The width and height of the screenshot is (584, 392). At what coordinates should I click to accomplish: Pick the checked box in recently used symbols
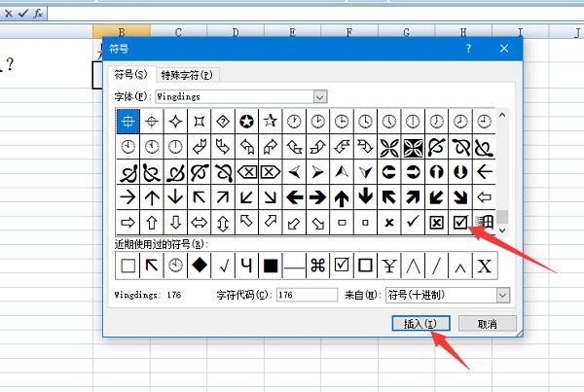point(342,265)
